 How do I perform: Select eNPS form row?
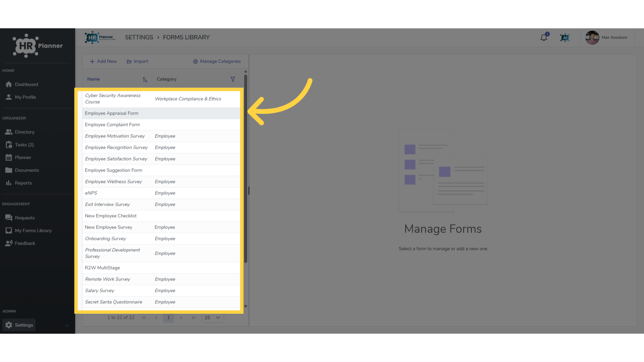161,193
